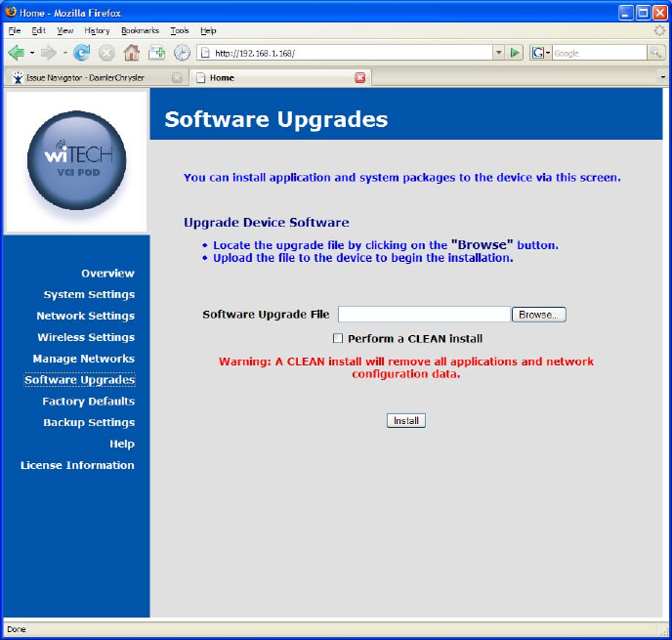Click the Google search engine icon
672x640 pixels.
[x=537, y=53]
